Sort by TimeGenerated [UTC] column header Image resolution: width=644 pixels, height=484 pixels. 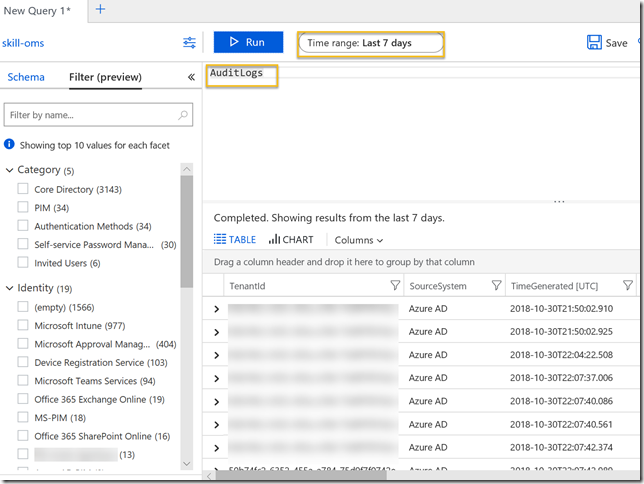pos(554,286)
